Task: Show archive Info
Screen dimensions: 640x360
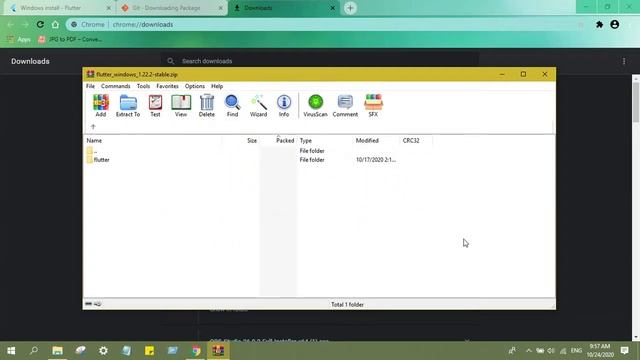Action: [x=284, y=105]
